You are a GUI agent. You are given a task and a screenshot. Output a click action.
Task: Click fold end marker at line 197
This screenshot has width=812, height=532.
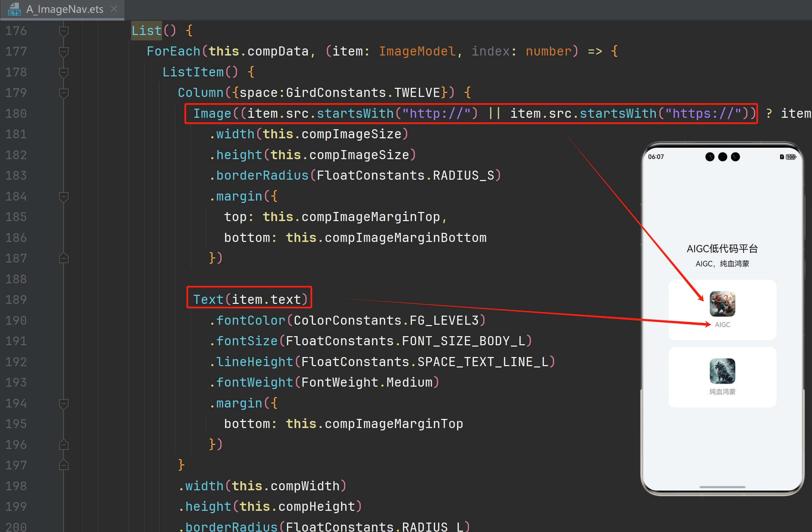click(x=64, y=465)
